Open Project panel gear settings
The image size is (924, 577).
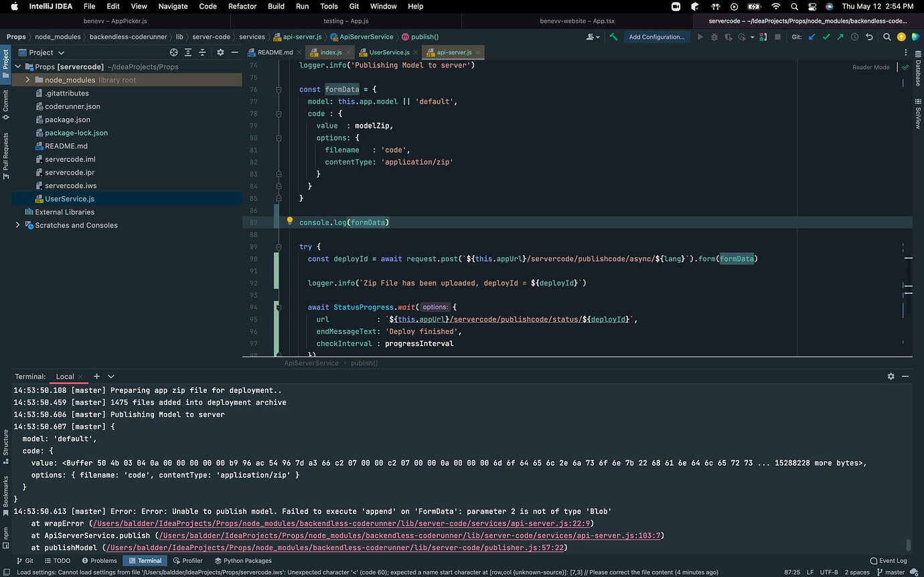[220, 52]
